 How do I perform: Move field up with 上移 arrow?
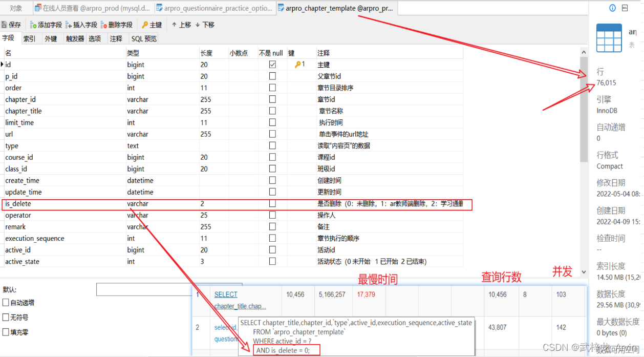174,25
